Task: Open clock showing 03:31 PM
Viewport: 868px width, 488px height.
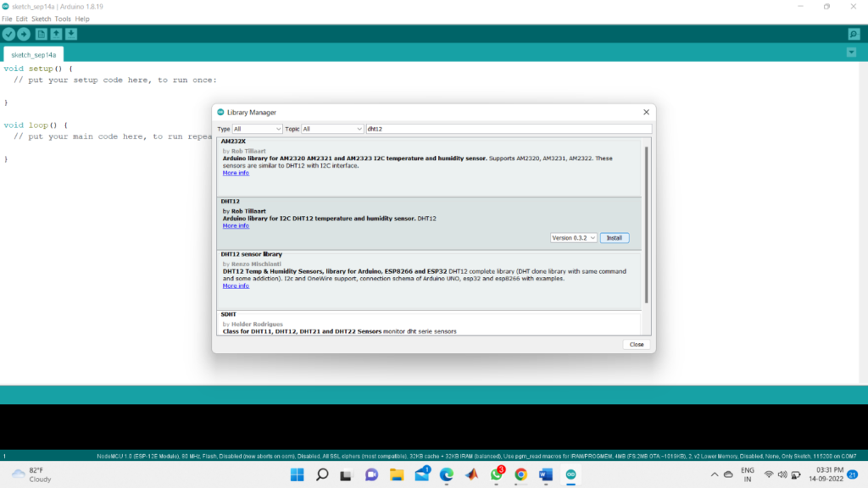Action: coord(826,474)
